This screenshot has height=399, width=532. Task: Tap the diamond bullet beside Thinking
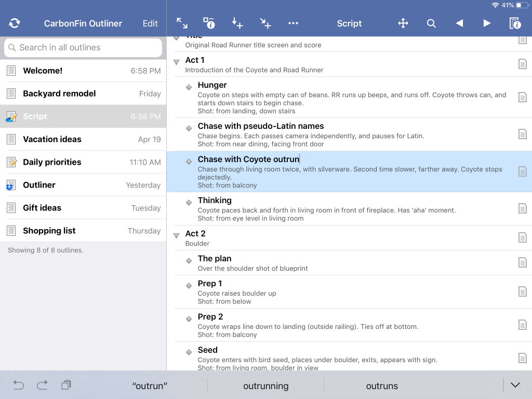pyautogui.click(x=189, y=203)
